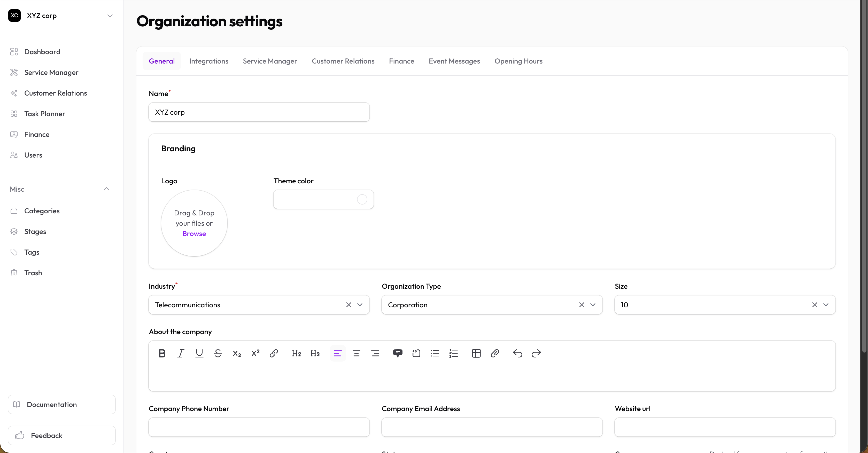Open the Theme color picker swatch
The width and height of the screenshot is (868, 453).
tap(362, 199)
